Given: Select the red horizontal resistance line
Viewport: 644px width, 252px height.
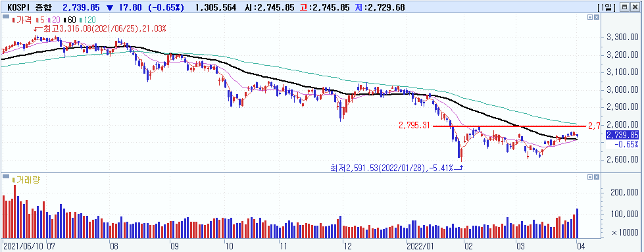Looking at the screenshot, I should point(510,126).
